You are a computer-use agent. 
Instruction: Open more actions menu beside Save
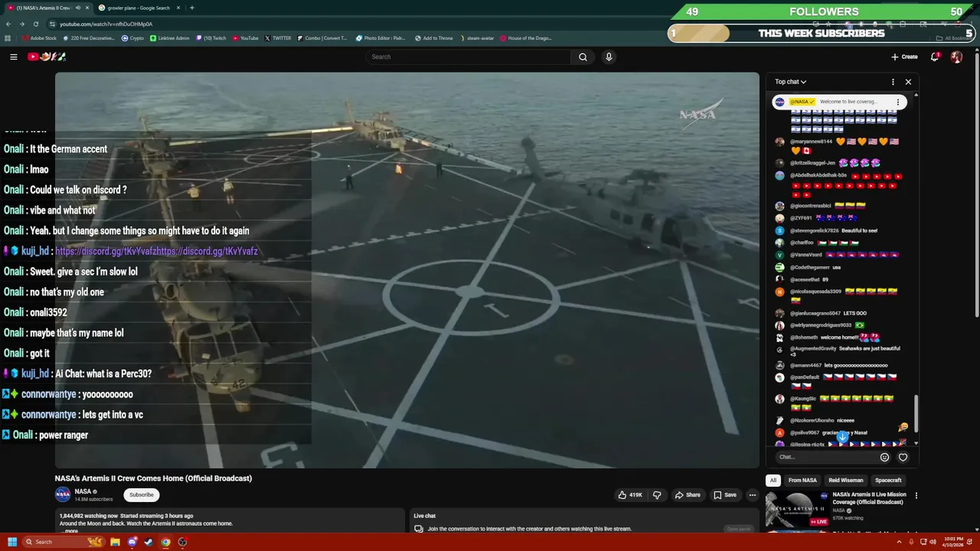pos(753,495)
